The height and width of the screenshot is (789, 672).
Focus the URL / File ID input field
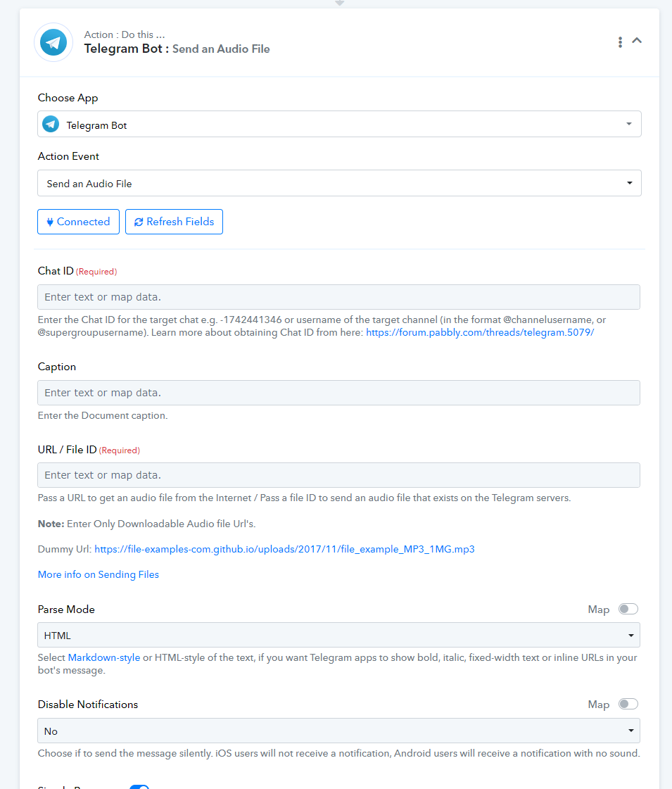click(338, 475)
